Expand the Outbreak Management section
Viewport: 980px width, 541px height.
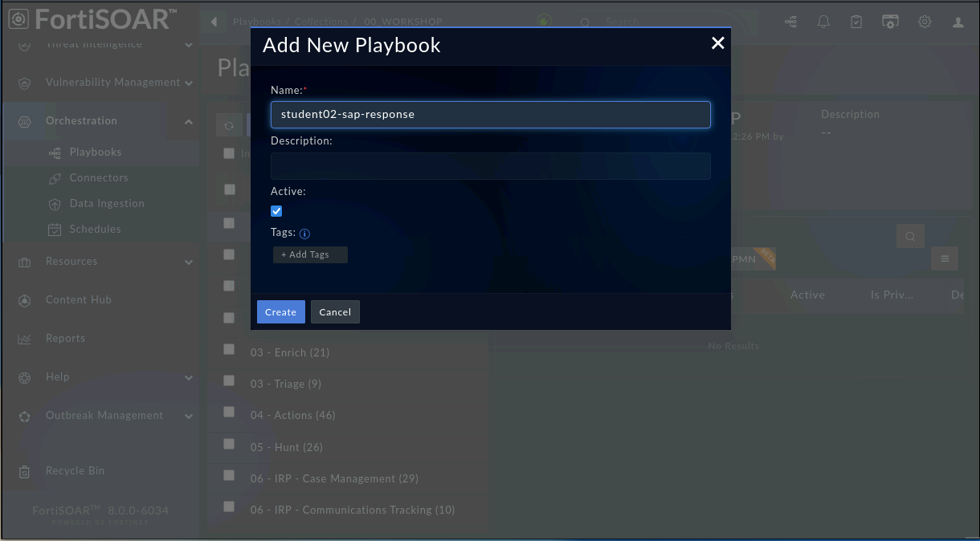188,416
